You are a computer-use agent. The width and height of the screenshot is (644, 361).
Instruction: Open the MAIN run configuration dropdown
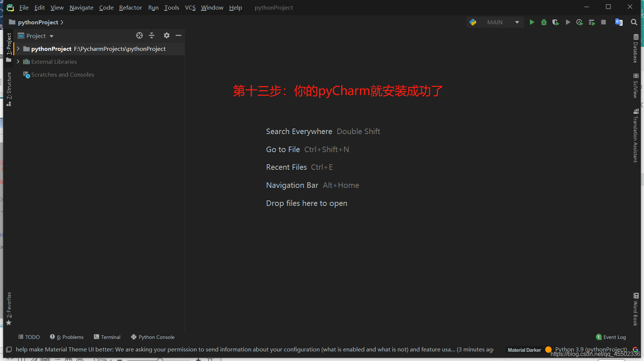[517, 22]
